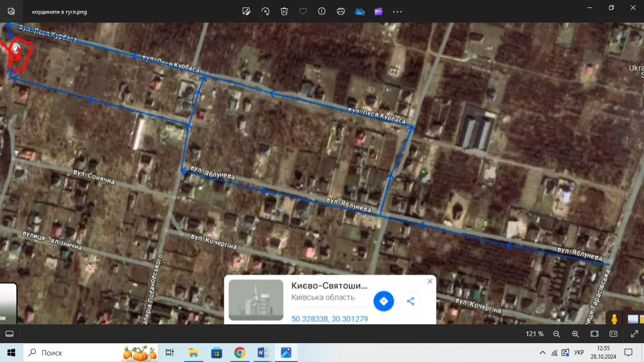Zoom in with the plus magnifier
The height and width of the screenshot is (362, 644).
(x=576, y=334)
